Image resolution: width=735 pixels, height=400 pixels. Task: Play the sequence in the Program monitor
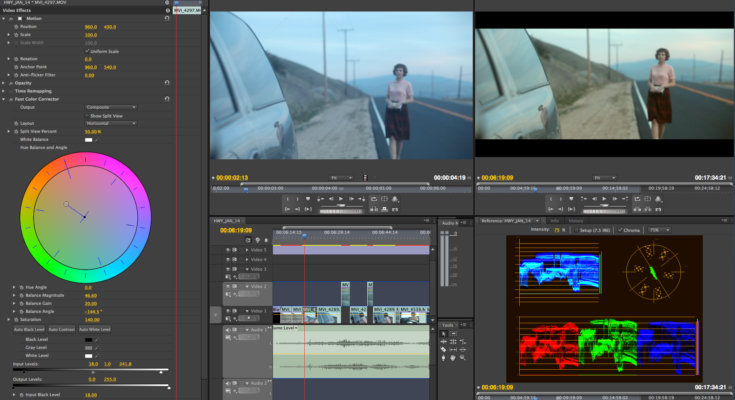604,199
